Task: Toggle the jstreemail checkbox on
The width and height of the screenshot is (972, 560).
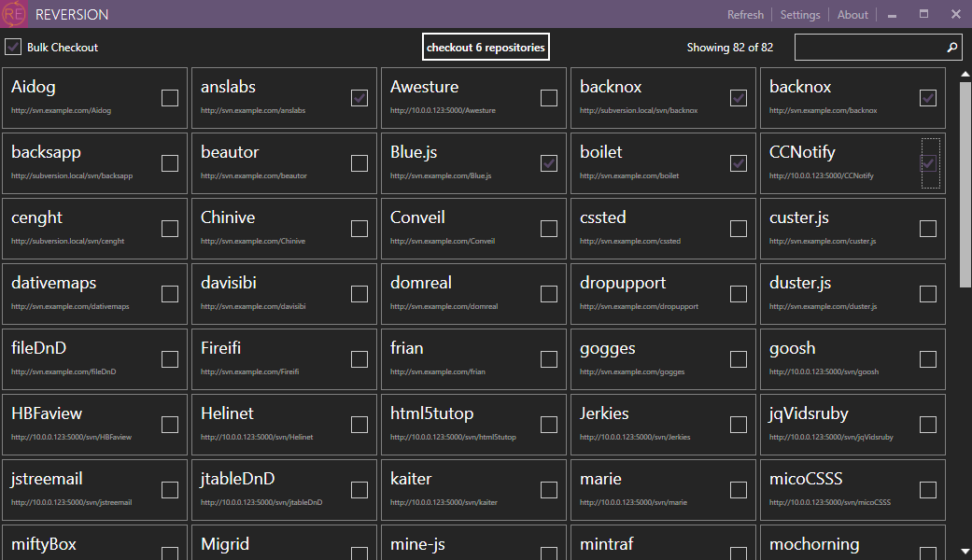Action: pos(170,490)
